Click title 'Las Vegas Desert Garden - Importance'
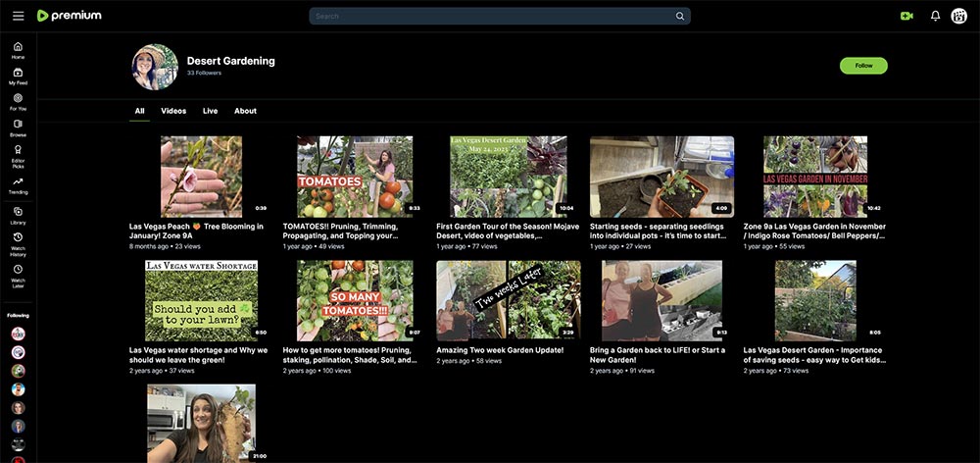980x463 pixels. (814, 355)
